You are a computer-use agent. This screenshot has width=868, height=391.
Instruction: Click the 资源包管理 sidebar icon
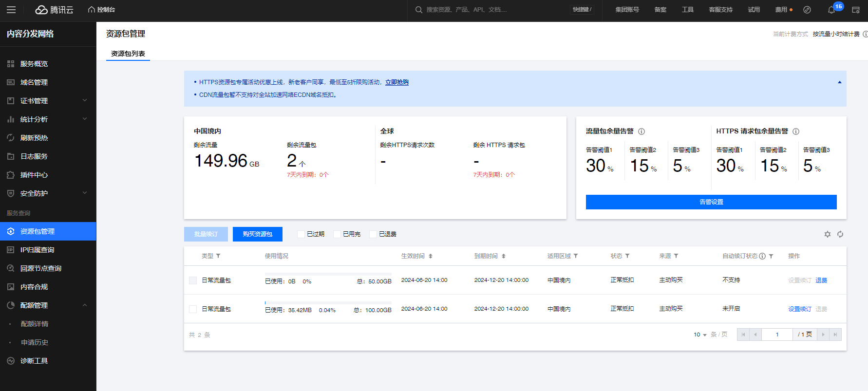(11, 231)
